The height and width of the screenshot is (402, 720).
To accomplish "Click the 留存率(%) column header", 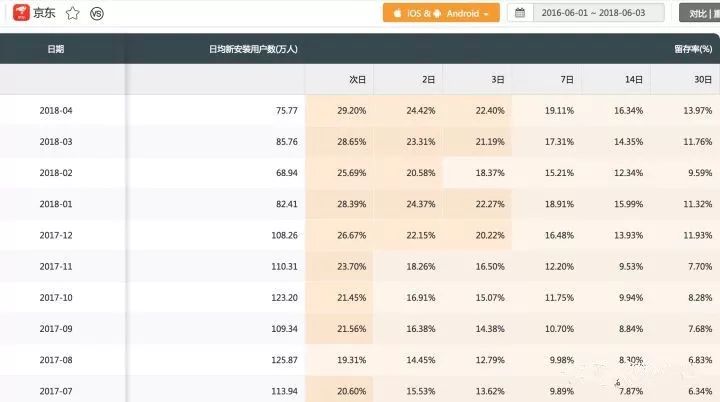I will [x=694, y=49].
